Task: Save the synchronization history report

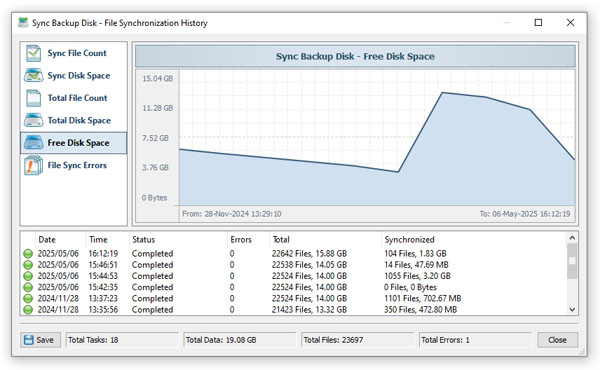Action: [x=40, y=340]
